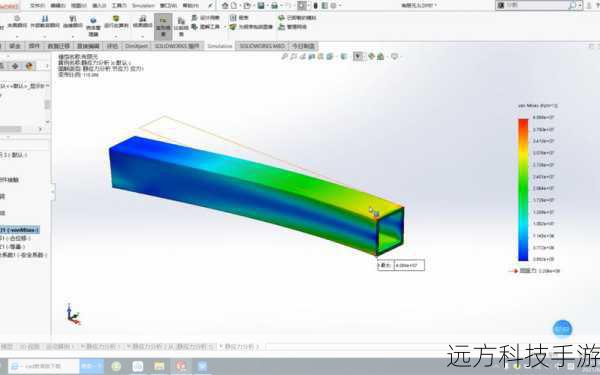
Task: Open the Fixtures Advisor (夹具顾问) tool
Action: pyautogui.click(x=17, y=22)
